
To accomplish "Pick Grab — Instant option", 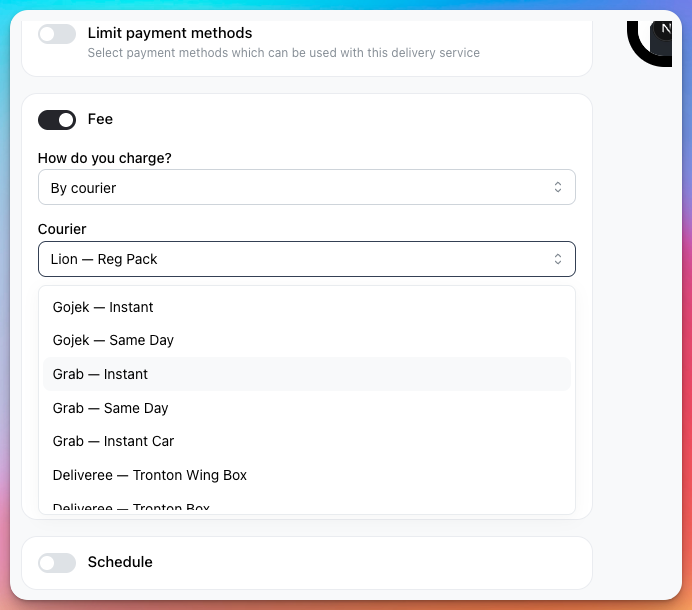I will pos(307,374).
